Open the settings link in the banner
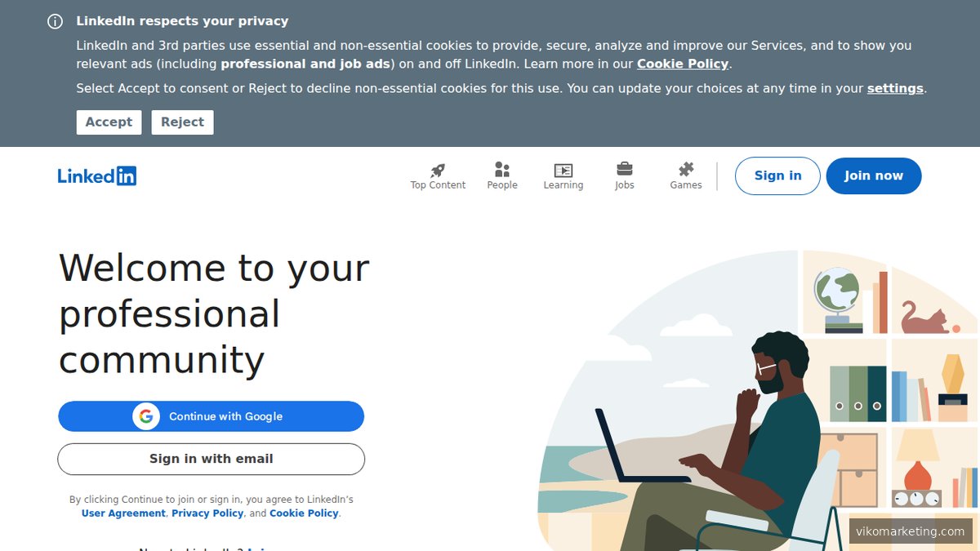 [x=895, y=88]
